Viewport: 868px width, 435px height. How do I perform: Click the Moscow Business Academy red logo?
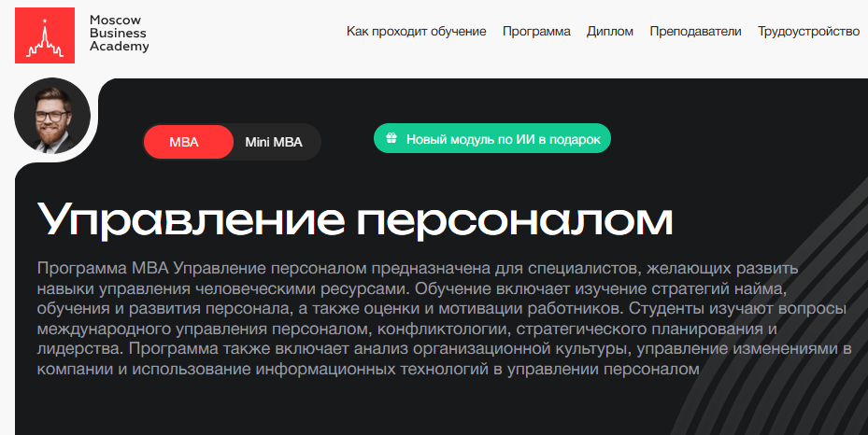(45, 35)
